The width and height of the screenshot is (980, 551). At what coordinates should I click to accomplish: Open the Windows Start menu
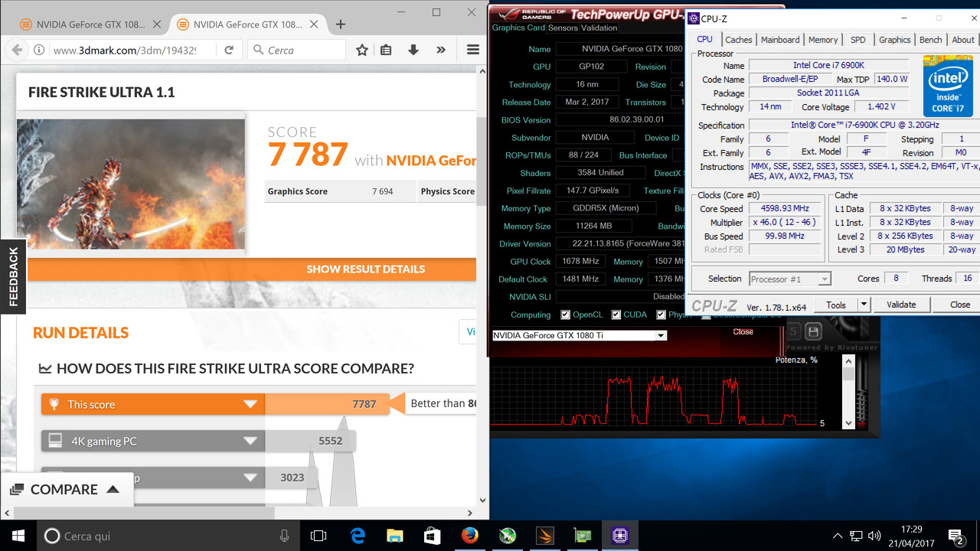(18, 536)
